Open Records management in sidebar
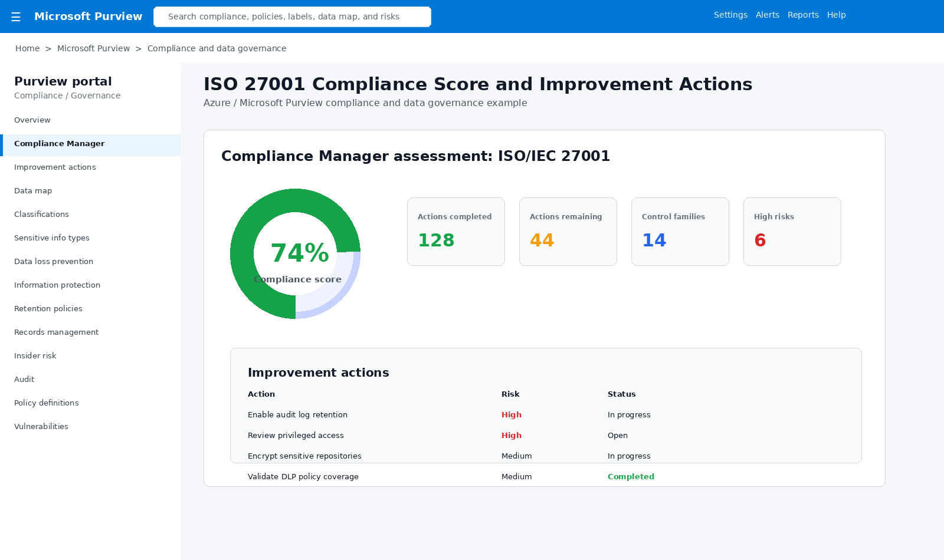Image resolution: width=944 pixels, height=560 pixels. (x=90, y=332)
